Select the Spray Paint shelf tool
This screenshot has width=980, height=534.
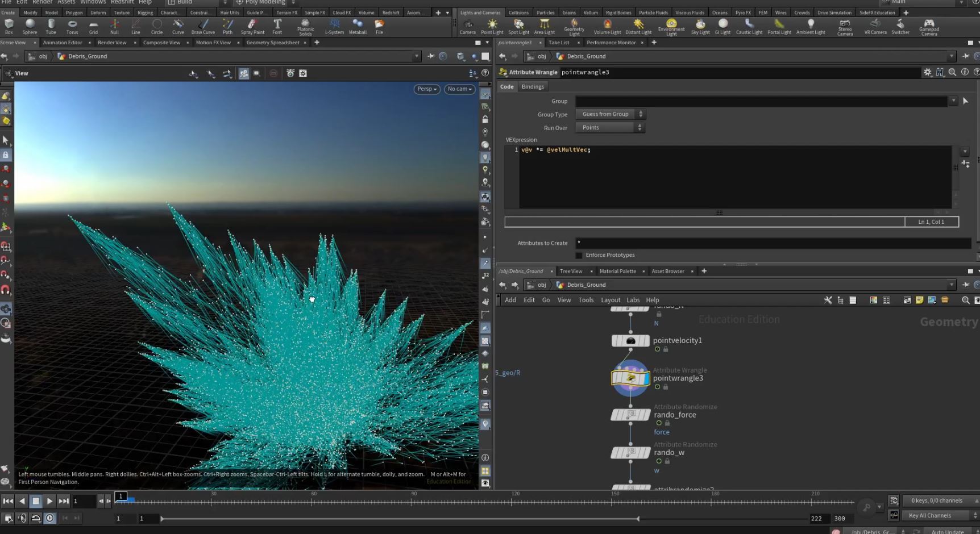252,26
